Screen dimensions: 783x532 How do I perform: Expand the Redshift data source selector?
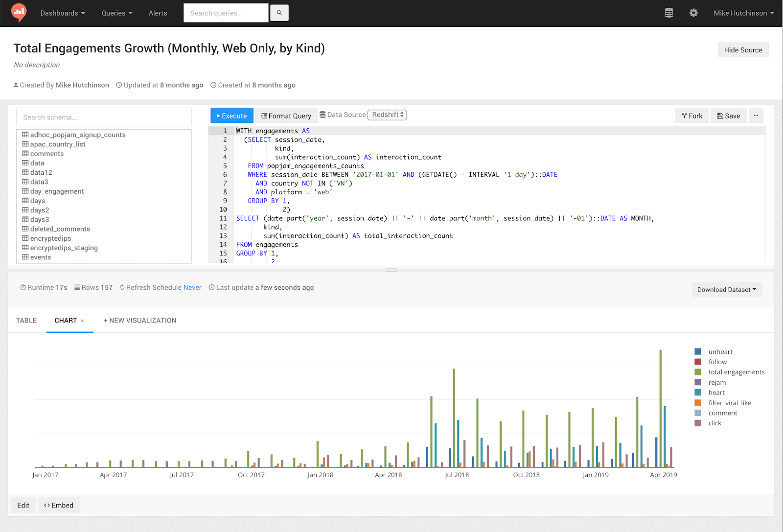coord(387,115)
